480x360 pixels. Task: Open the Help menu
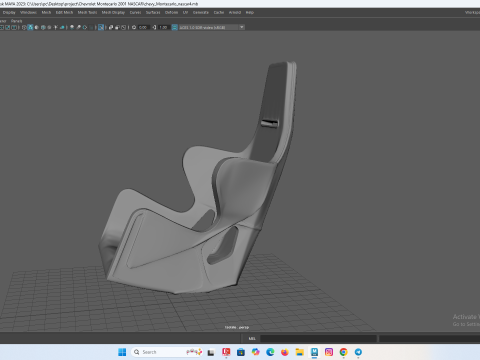[x=250, y=12]
